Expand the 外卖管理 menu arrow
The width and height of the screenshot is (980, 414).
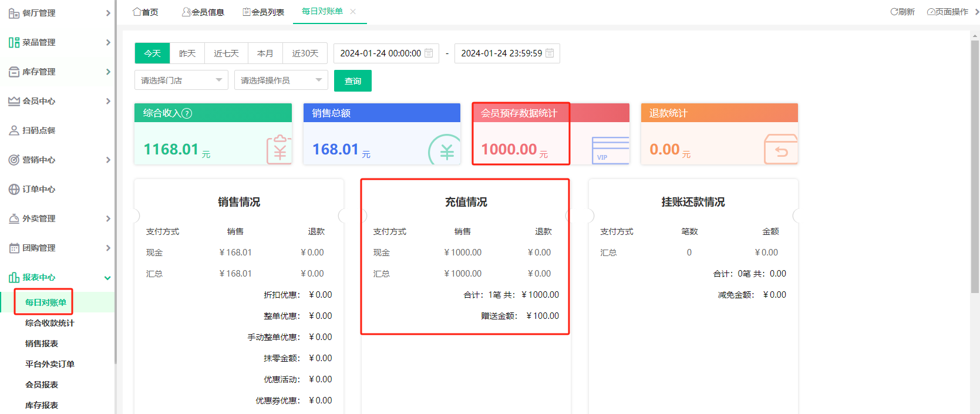tap(108, 218)
